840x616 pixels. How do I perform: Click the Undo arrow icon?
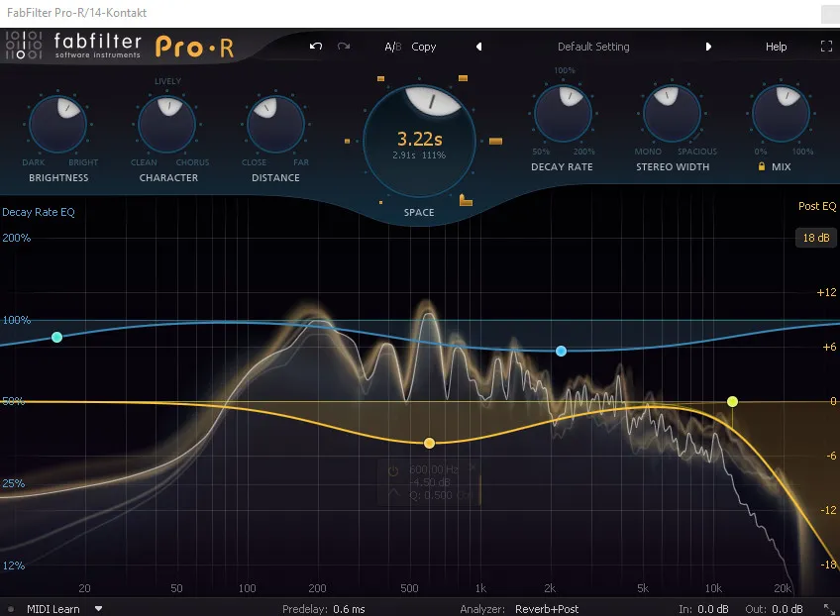(316, 47)
